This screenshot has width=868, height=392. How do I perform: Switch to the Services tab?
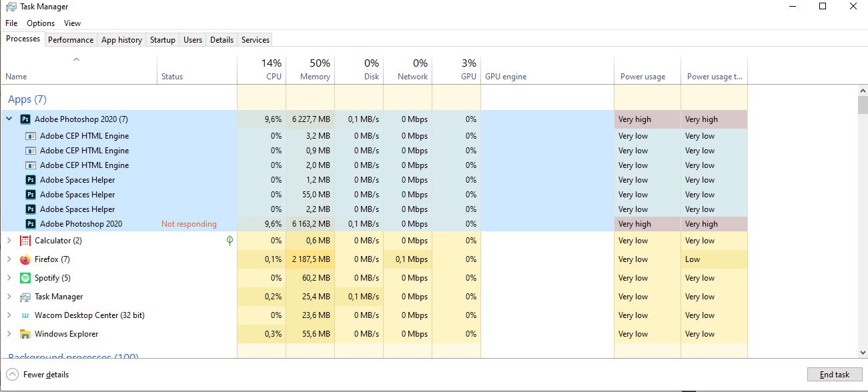(256, 40)
